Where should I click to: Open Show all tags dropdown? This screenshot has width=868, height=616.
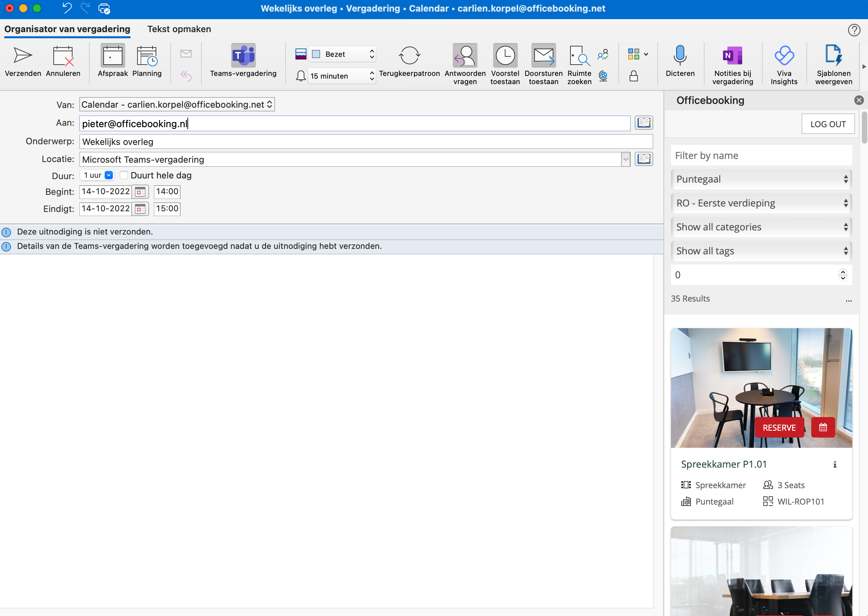tap(761, 251)
